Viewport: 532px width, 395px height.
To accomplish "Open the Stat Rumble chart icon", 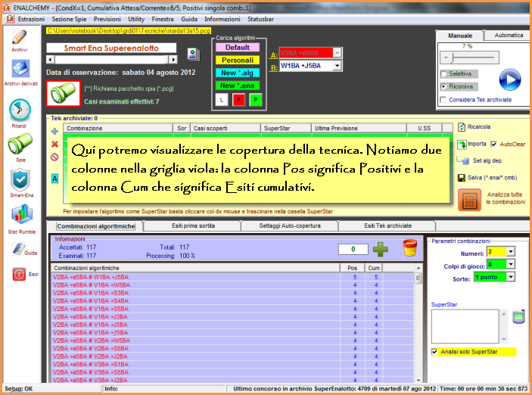I will tap(22, 214).
